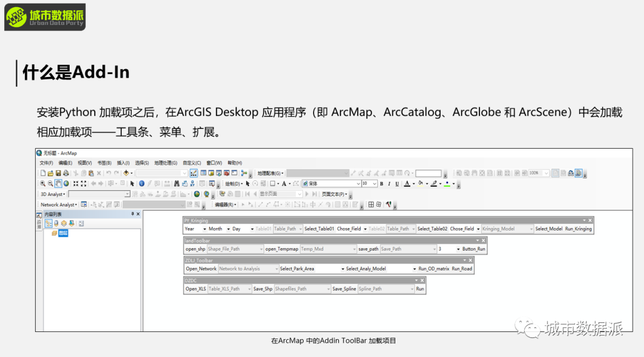Click the Save disk icon
The image size is (644, 357).
point(58,173)
